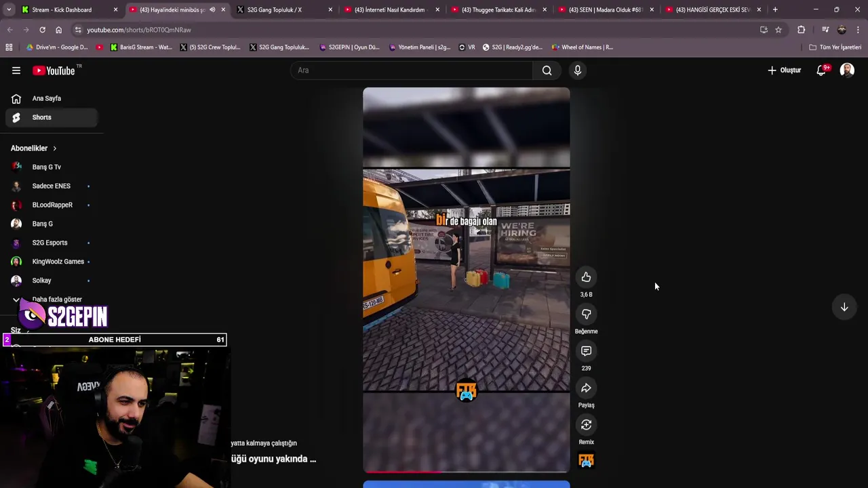Open the Short's sound thumbnail
The height and width of the screenshot is (488, 868).
(586, 461)
